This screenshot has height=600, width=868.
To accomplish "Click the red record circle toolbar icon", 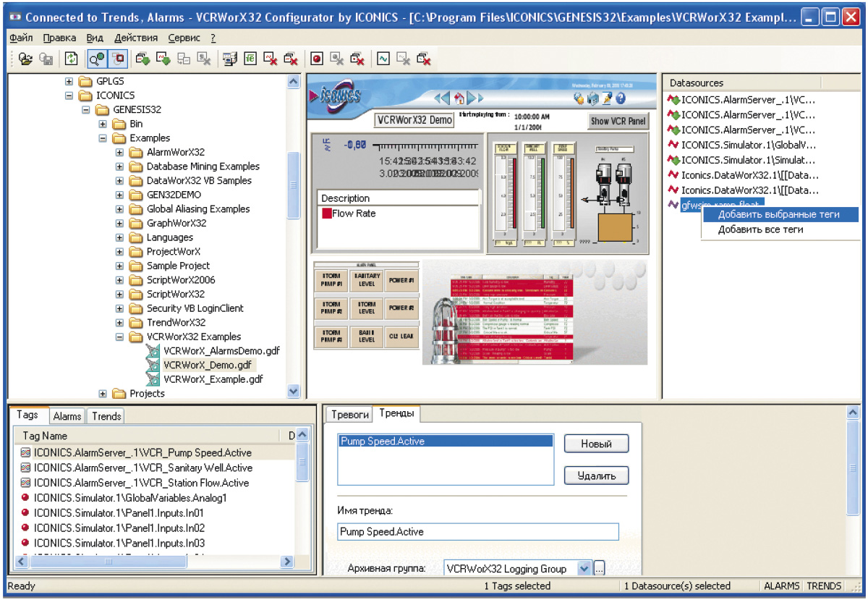I will (x=316, y=59).
